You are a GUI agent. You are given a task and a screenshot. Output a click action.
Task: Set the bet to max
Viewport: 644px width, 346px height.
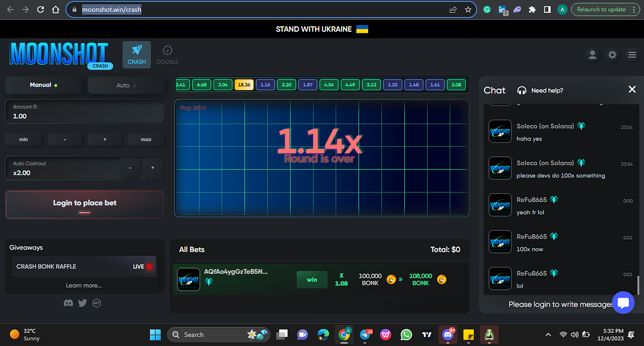tap(146, 140)
